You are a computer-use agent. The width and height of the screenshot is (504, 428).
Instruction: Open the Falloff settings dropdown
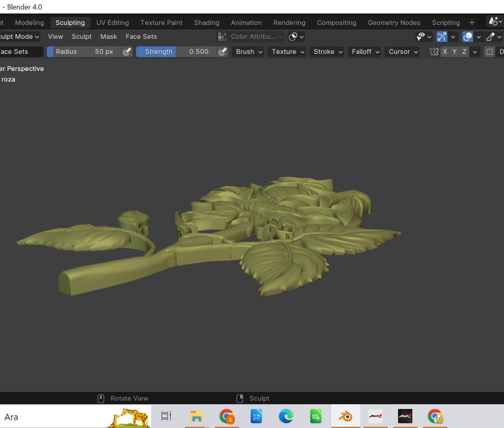pyautogui.click(x=364, y=52)
